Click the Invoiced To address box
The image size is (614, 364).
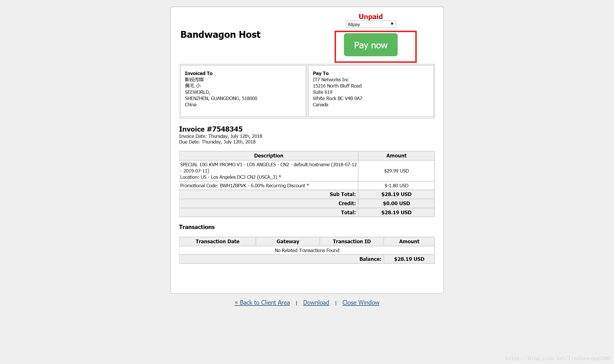pos(243,91)
